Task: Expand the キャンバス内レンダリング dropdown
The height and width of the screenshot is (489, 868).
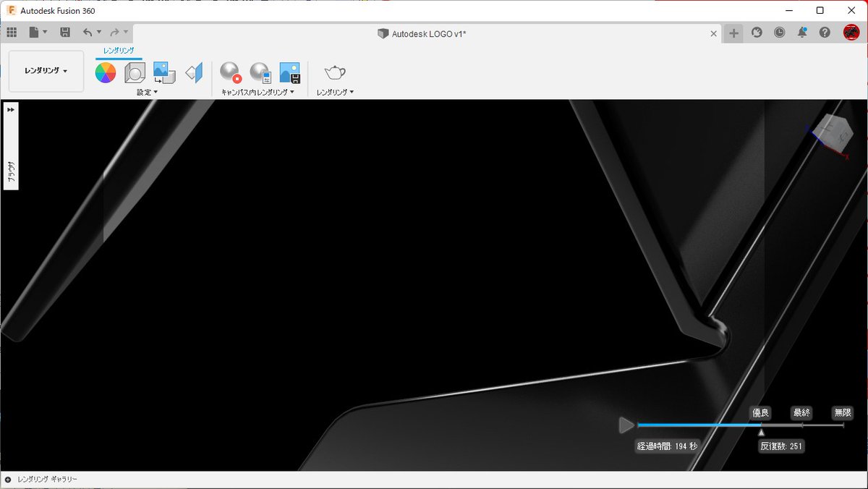Action: 258,92
